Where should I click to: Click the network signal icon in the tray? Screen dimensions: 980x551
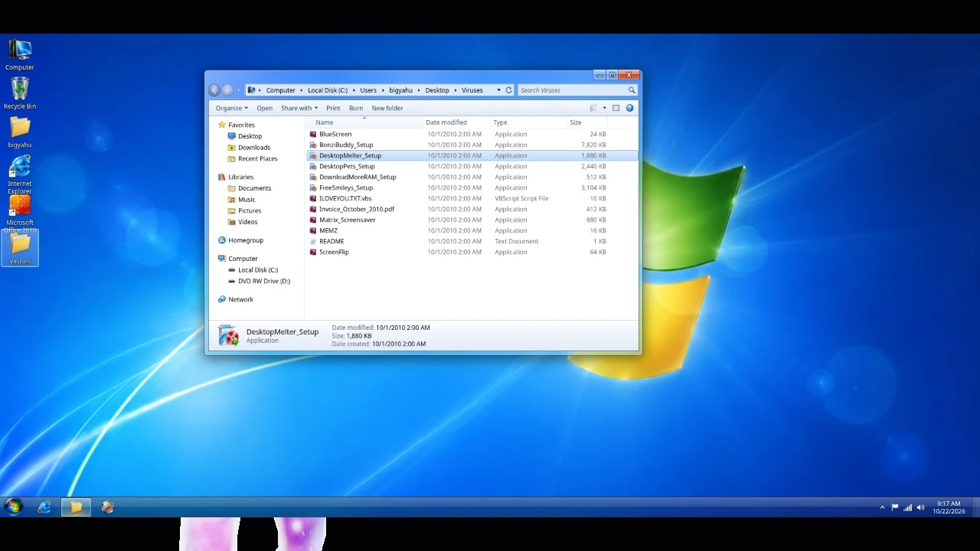(x=907, y=507)
